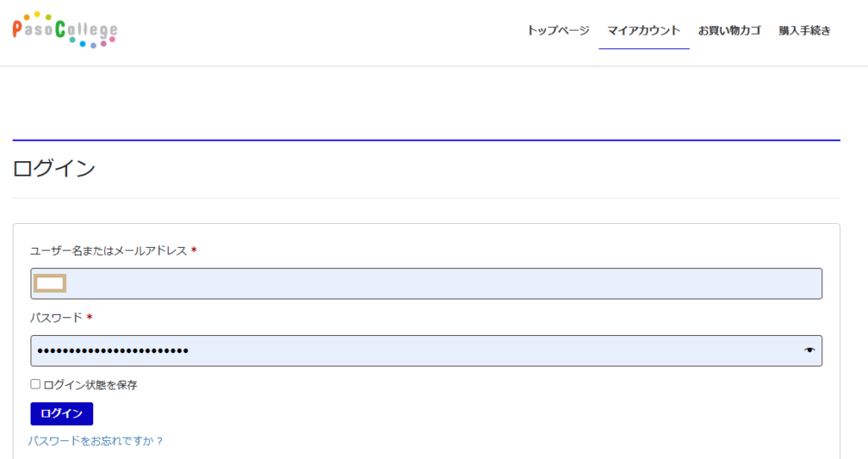Click the ログイン page heading
This screenshot has width=868, height=459.
click(54, 168)
